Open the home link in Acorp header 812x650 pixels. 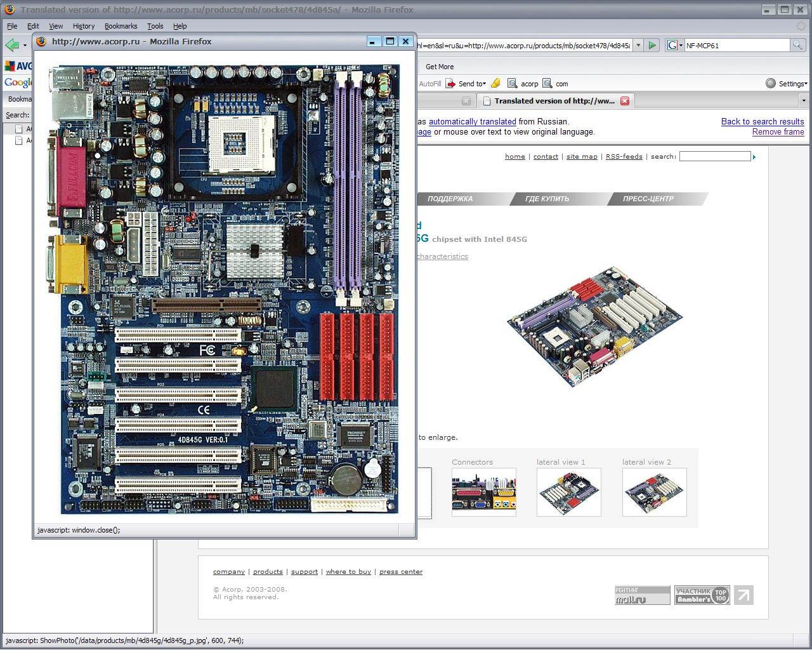[x=515, y=157]
